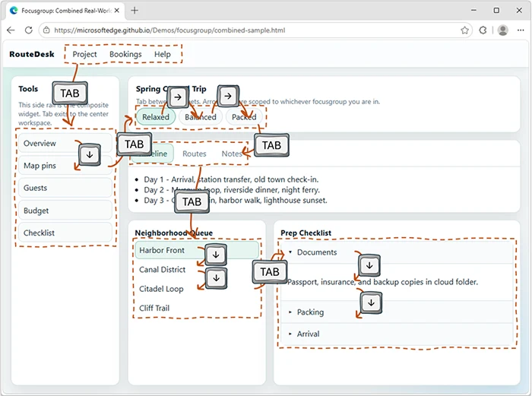The width and height of the screenshot is (532, 396).
Task: Switch to the Routes tab
Action: 194,154
